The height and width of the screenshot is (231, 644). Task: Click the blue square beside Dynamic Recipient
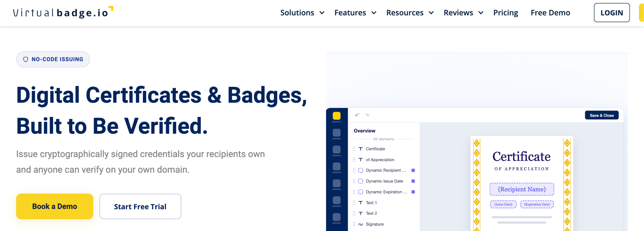coord(413,170)
